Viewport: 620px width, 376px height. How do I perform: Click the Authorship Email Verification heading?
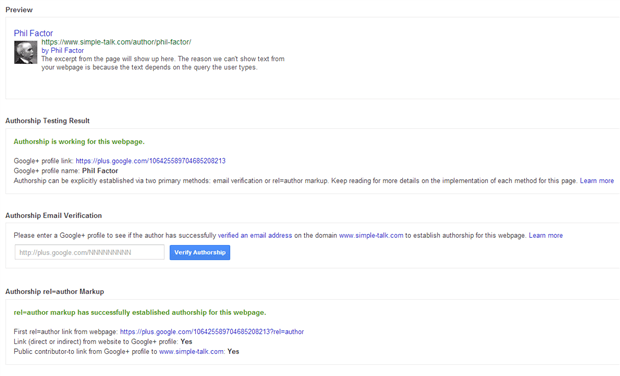pos(53,215)
